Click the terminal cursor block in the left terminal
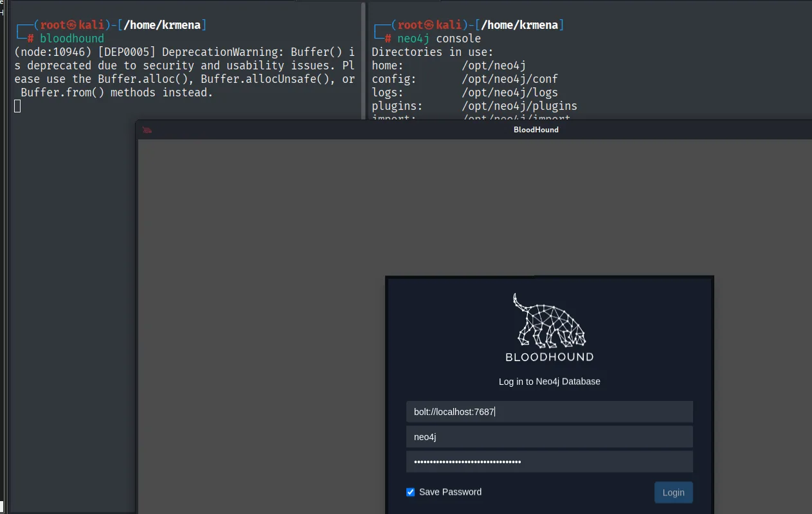The image size is (812, 514). 17,106
